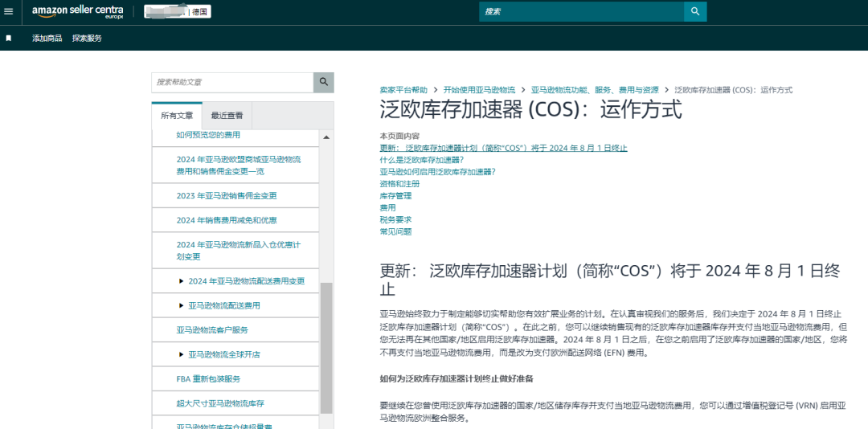Click the bold heading 如何为泛欧库存加速器计划终止做好准备
Screen dimensions: 868x429
click(457, 378)
